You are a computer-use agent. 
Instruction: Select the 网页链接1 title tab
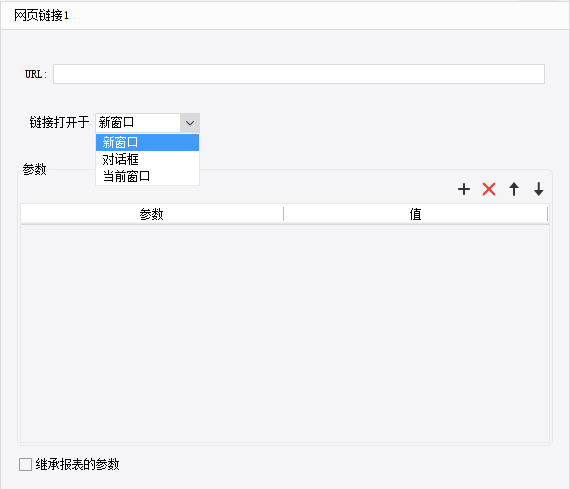click(x=41, y=15)
